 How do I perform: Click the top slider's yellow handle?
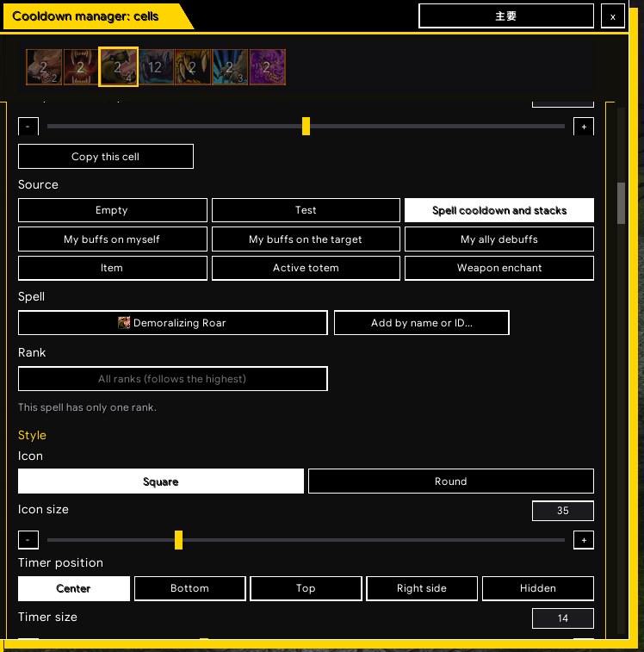[x=306, y=126]
